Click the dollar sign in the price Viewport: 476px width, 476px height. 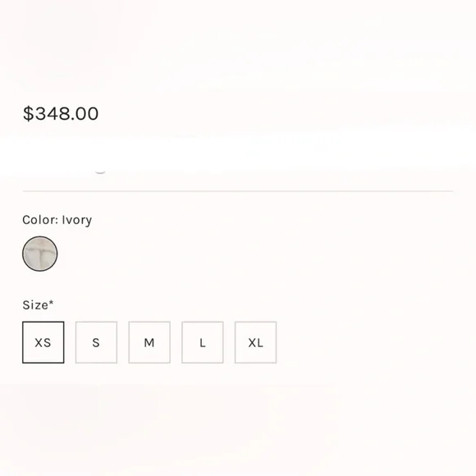coord(28,113)
